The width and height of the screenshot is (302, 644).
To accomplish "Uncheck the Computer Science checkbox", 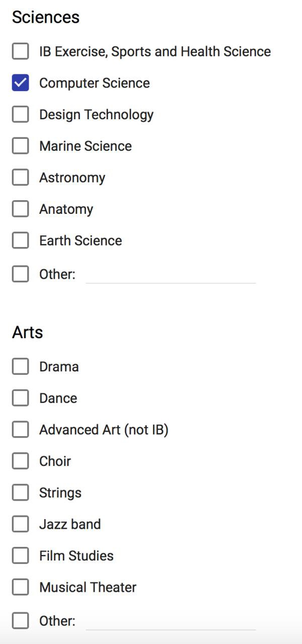I will (20, 83).
